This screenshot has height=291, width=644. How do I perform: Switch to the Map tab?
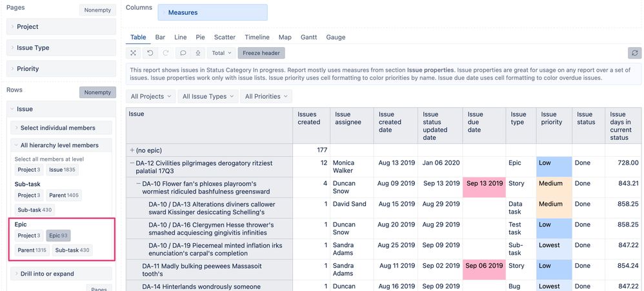point(285,37)
